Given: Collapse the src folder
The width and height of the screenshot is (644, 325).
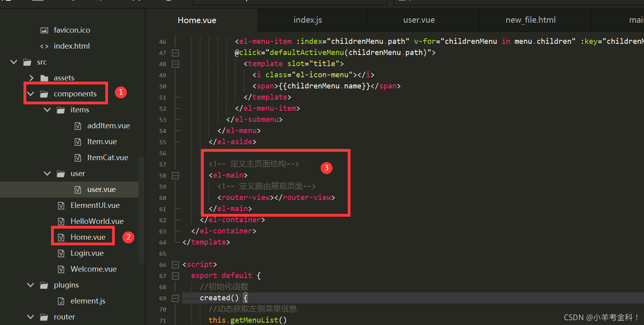Looking at the screenshot, I should [x=14, y=62].
